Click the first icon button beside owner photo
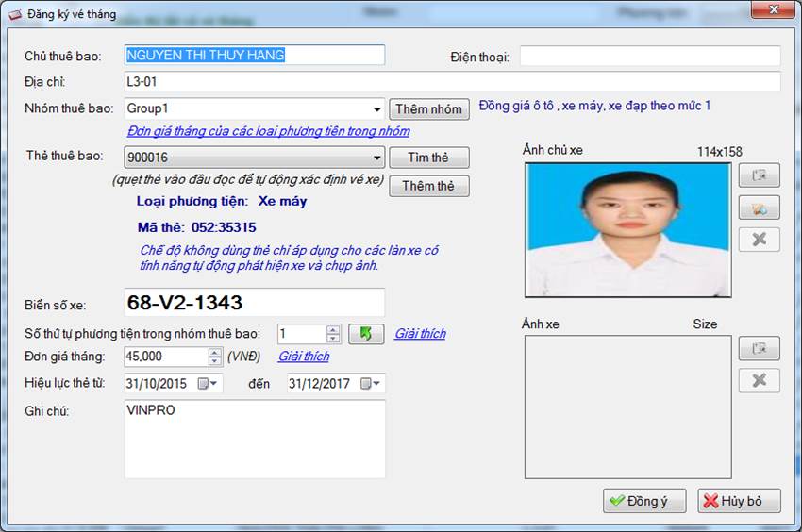This screenshot has width=802, height=532. tap(759, 175)
